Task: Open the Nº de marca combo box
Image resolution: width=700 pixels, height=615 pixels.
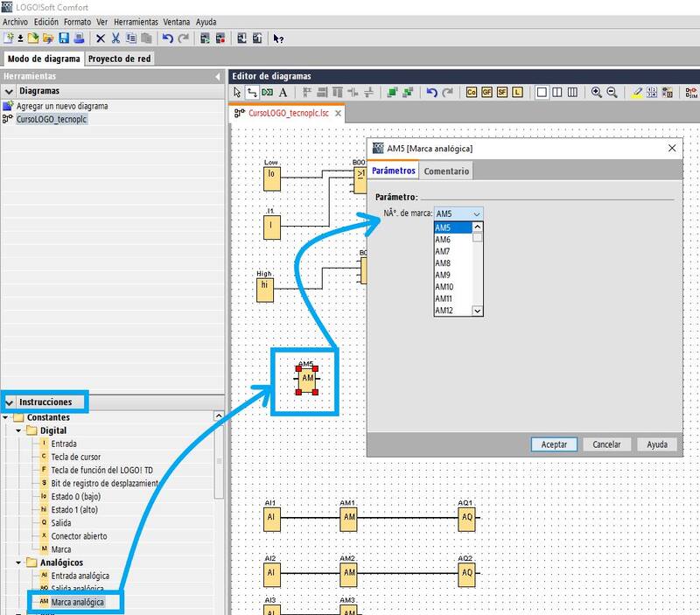Action: [458, 213]
